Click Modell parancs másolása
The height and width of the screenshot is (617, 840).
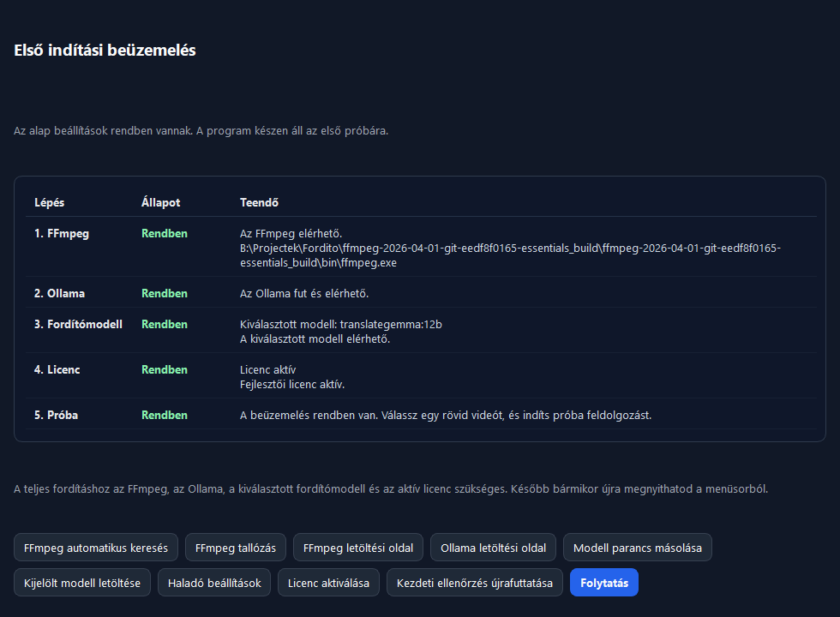click(x=637, y=547)
